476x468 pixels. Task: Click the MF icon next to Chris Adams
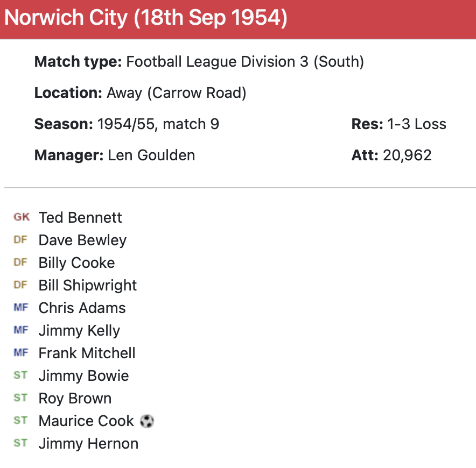pos(20,308)
